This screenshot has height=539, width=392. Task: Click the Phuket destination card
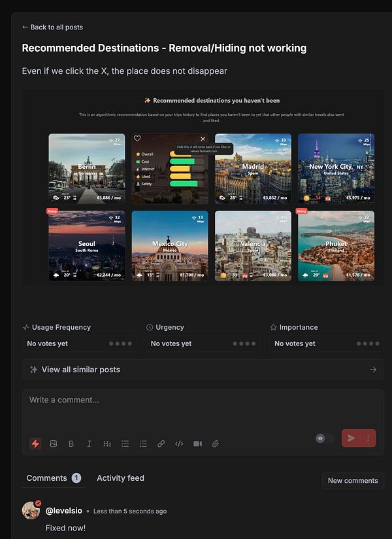(x=336, y=246)
